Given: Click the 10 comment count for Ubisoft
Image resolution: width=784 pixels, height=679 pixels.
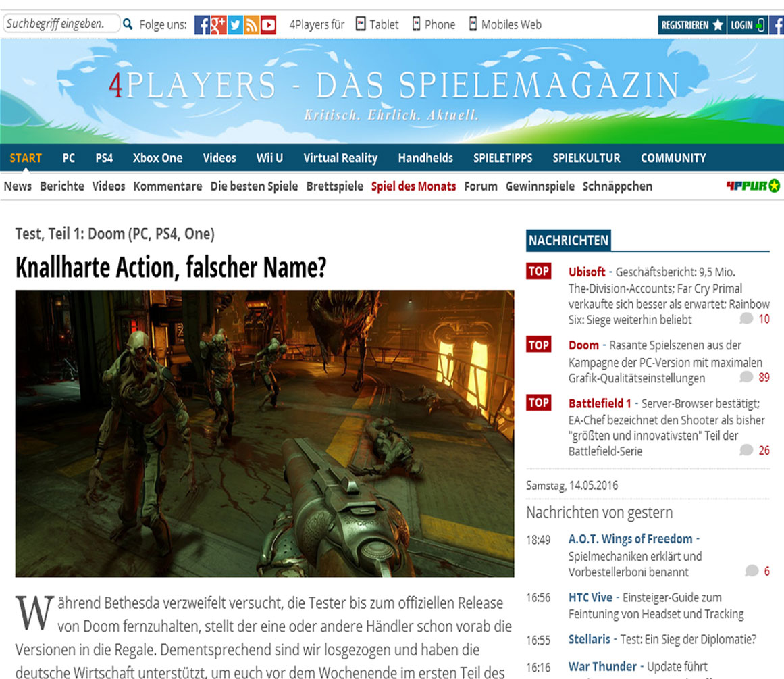Looking at the screenshot, I should (x=764, y=319).
